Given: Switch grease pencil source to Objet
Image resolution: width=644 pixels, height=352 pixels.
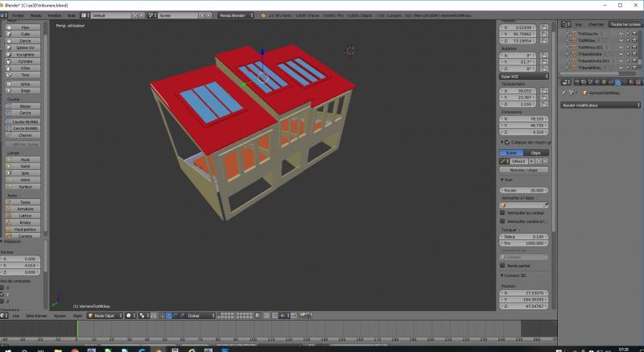Looking at the screenshot, I should tap(536, 152).
